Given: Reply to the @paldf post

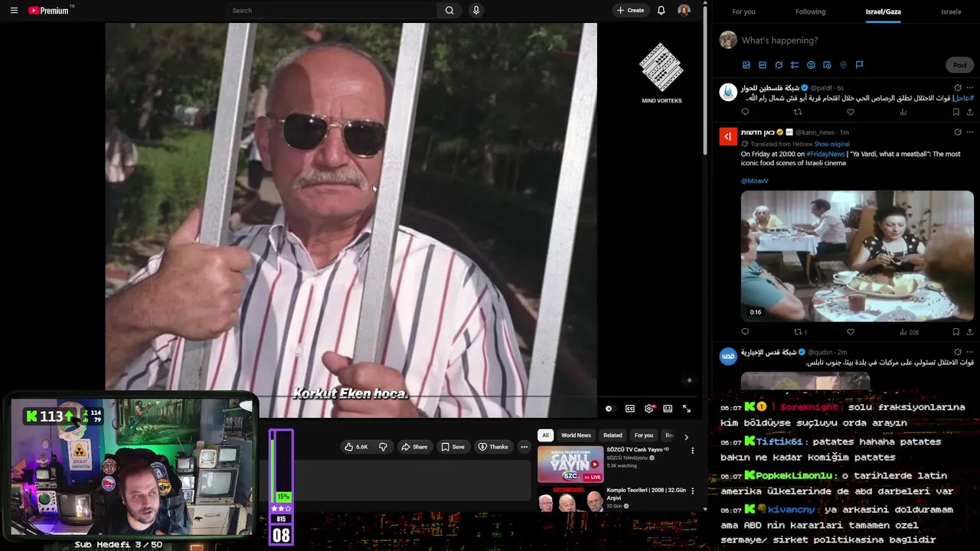Looking at the screenshot, I should click(745, 112).
